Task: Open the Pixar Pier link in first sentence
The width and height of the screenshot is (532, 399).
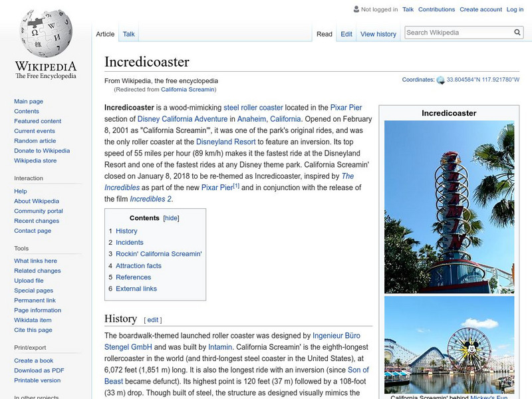Action: (346, 108)
